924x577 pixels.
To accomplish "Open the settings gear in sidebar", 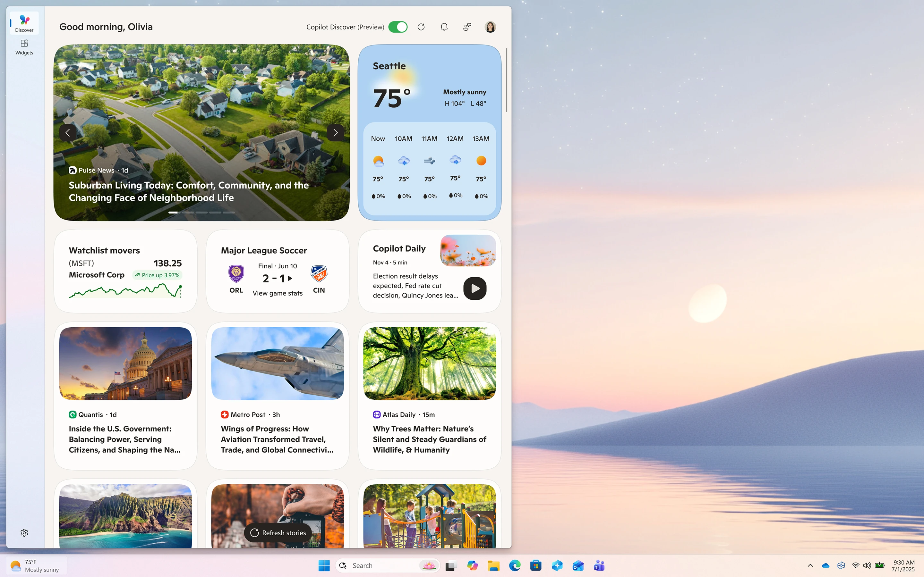I will click(24, 533).
